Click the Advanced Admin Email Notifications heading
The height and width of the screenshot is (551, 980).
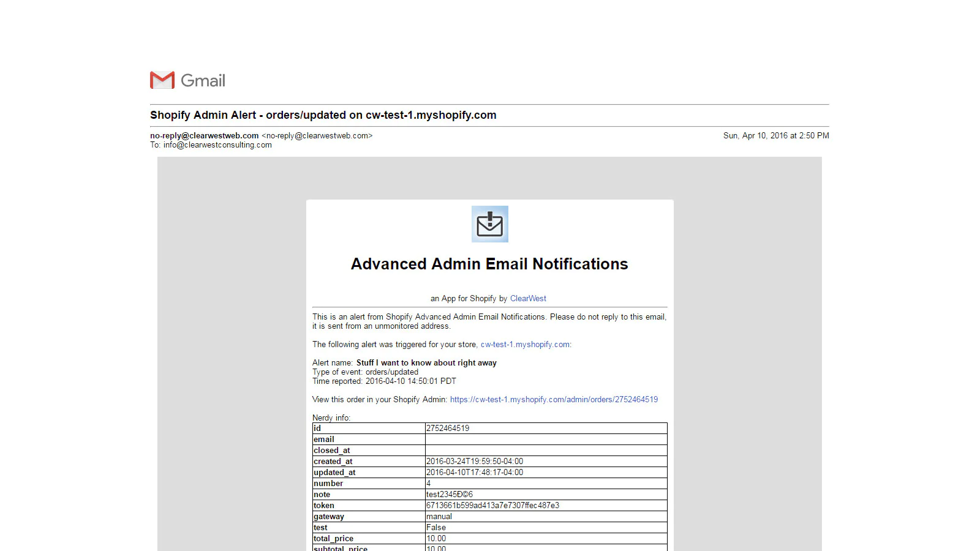[489, 264]
